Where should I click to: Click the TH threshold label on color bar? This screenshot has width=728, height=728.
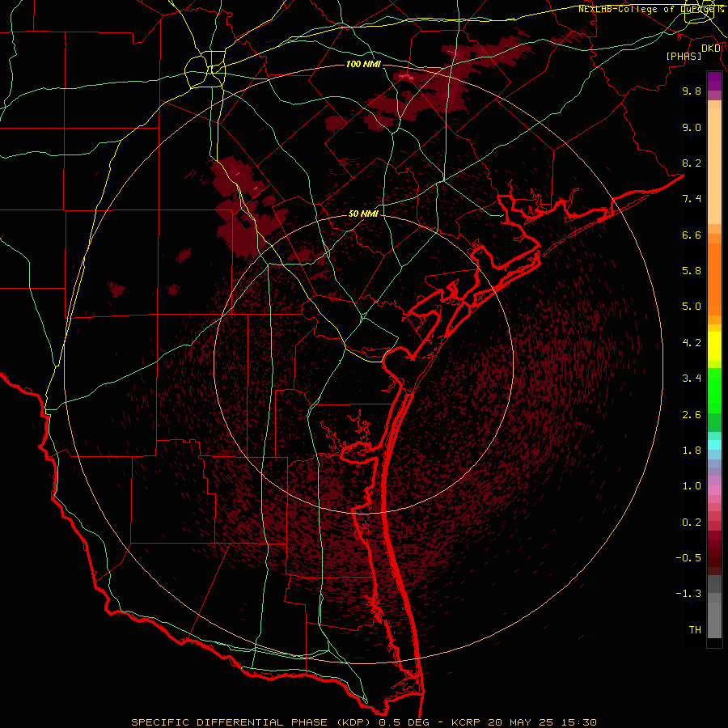pos(695,630)
